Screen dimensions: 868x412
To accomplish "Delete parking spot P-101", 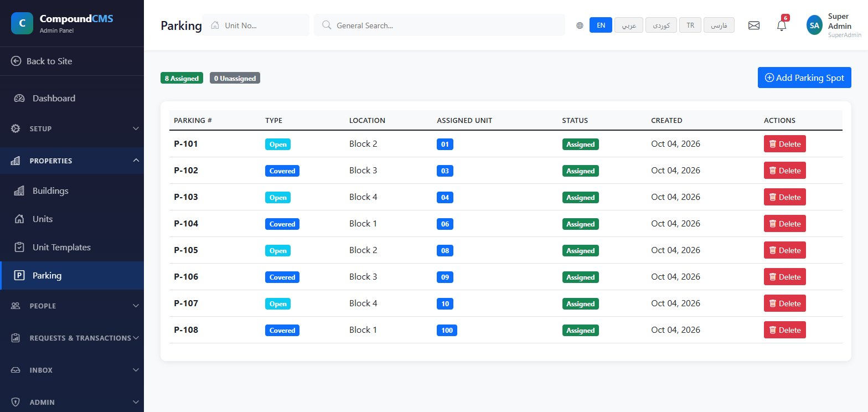I will pyautogui.click(x=785, y=144).
